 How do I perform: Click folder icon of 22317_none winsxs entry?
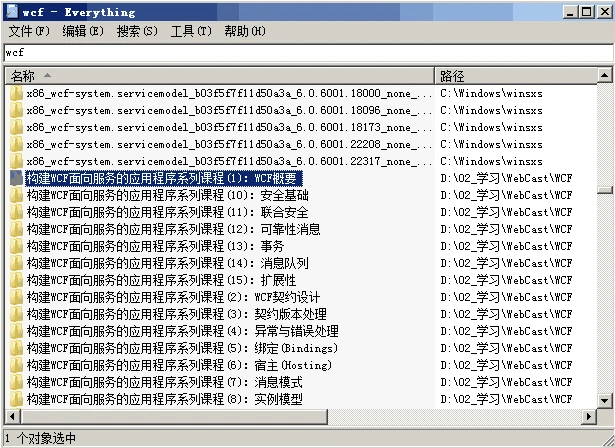[x=16, y=161]
